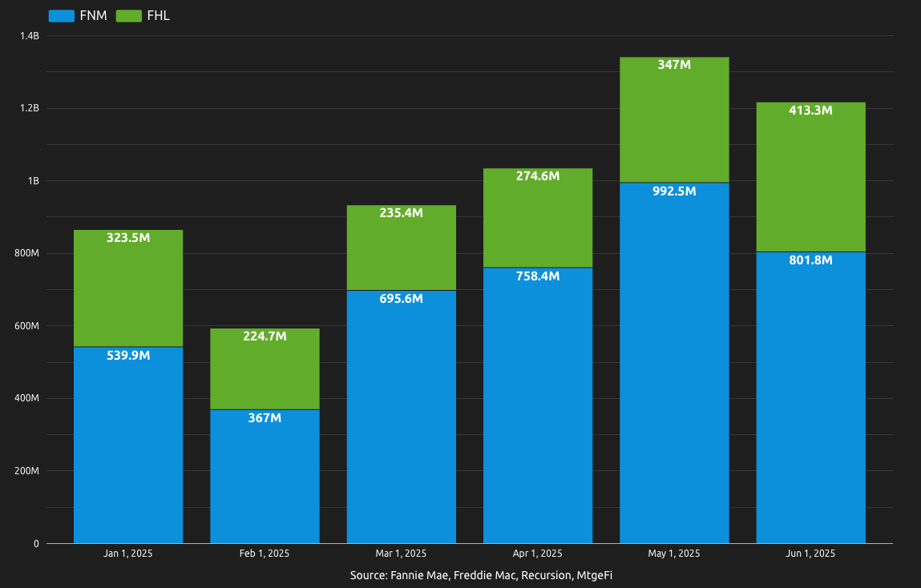Screen dimensions: 921x588
Task: Select the FHL legend label text
Action: click(160, 15)
